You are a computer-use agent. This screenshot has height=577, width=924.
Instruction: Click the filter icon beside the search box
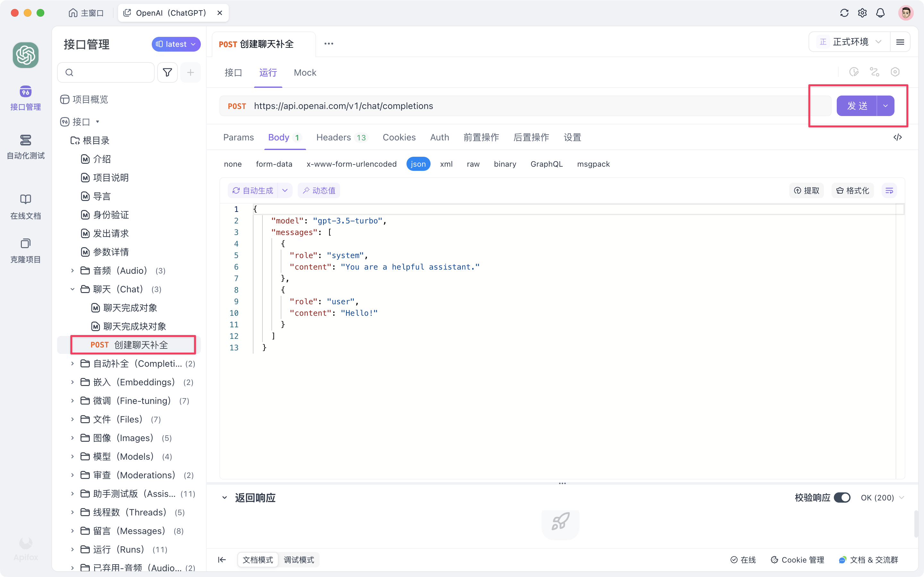pyautogui.click(x=167, y=72)
